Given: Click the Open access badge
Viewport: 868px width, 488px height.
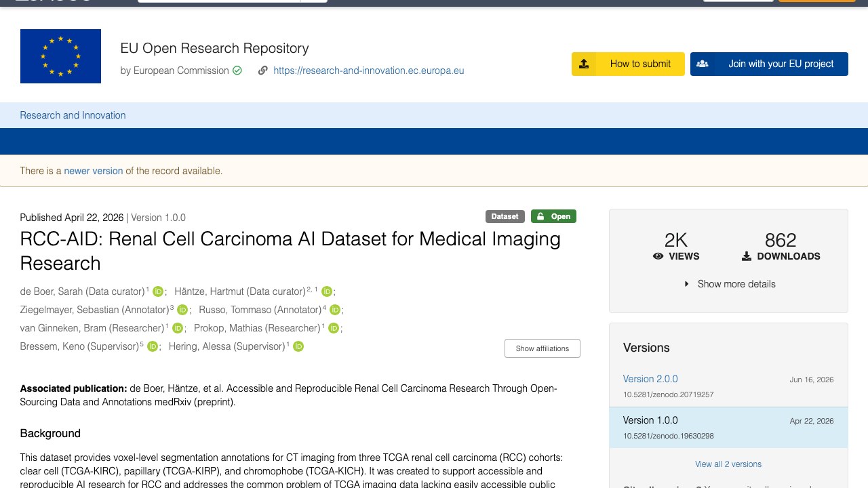Looking at the screenshot, I should point(553,216).
